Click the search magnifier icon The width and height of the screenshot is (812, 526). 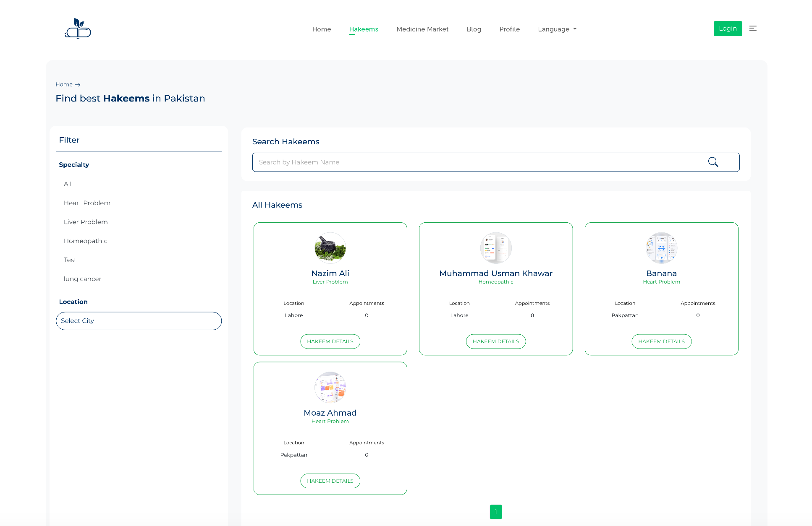[713, 162]
